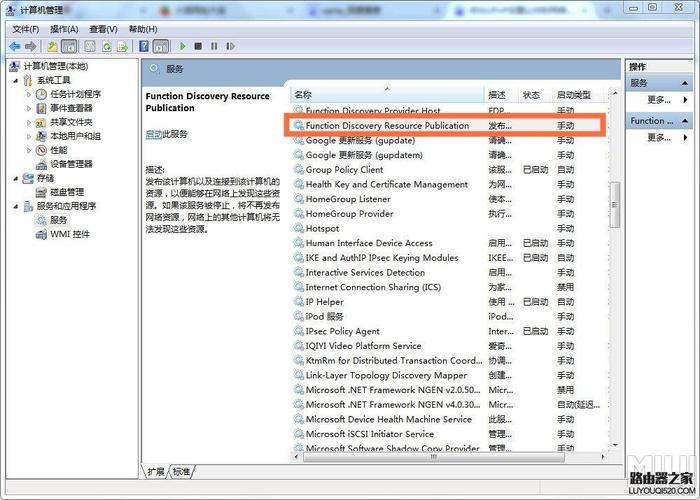Click the Restart Service toolbar icon
Screen dimensions: 700x500
click(x=229, y=46)
